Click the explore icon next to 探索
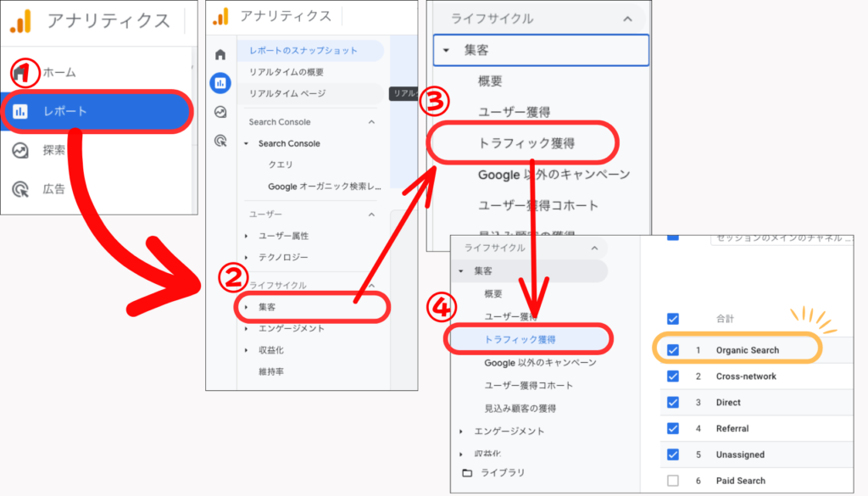This screenshot has width=868, height=496. pos(20,150)
